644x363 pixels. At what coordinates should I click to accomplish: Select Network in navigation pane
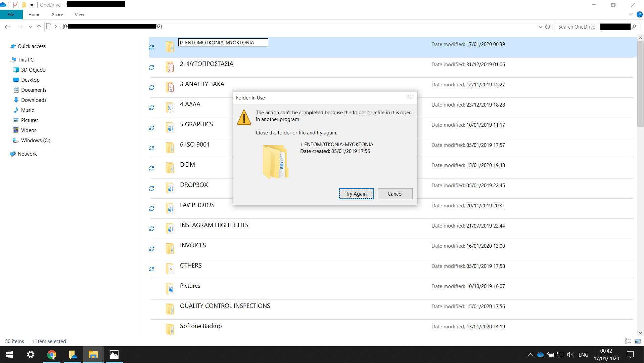pos(27,154)
